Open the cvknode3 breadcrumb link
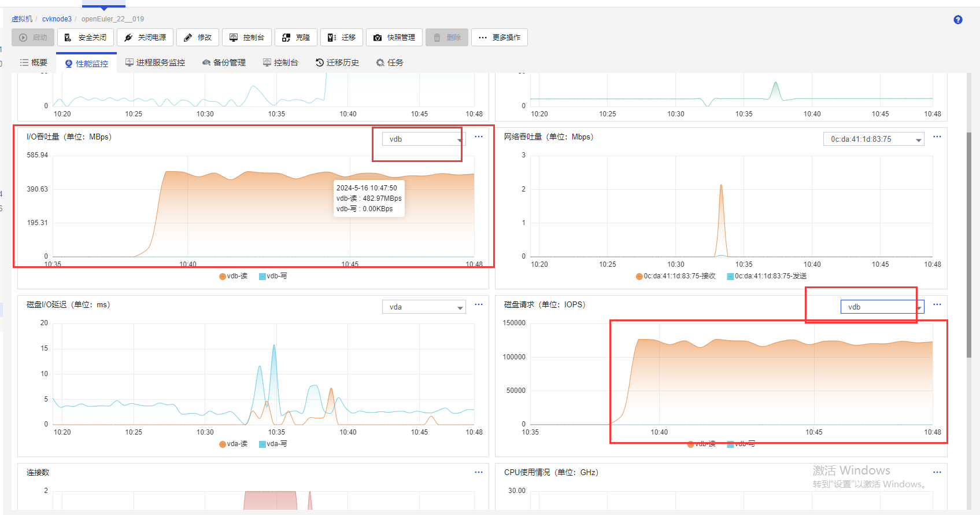 (x=57, y=19)
